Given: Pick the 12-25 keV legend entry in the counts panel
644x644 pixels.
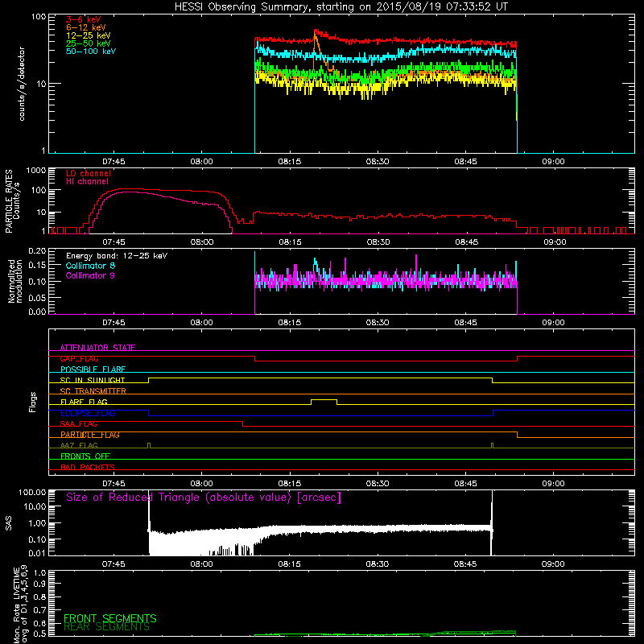Looking at the screenshot, I should click(88, 35).
